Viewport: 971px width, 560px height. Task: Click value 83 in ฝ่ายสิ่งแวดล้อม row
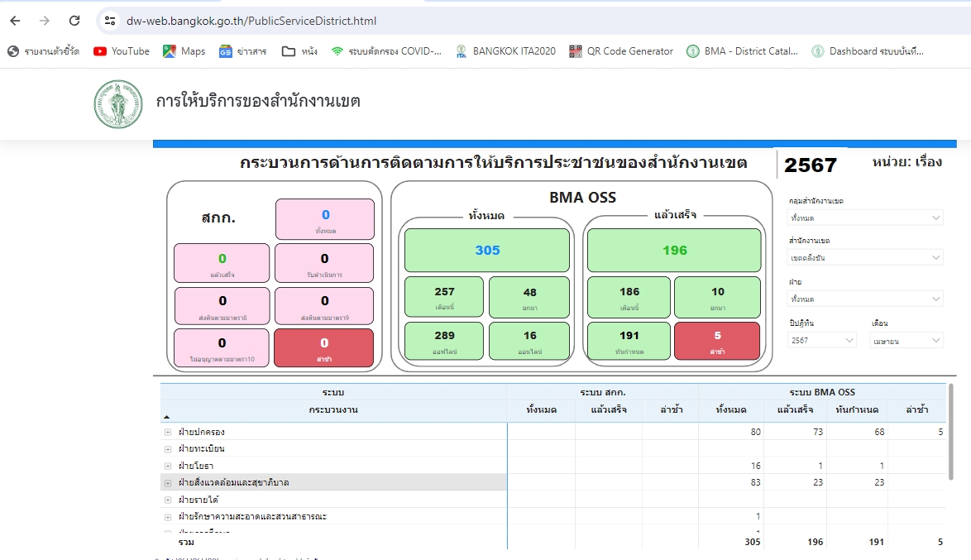coord(755,482)
